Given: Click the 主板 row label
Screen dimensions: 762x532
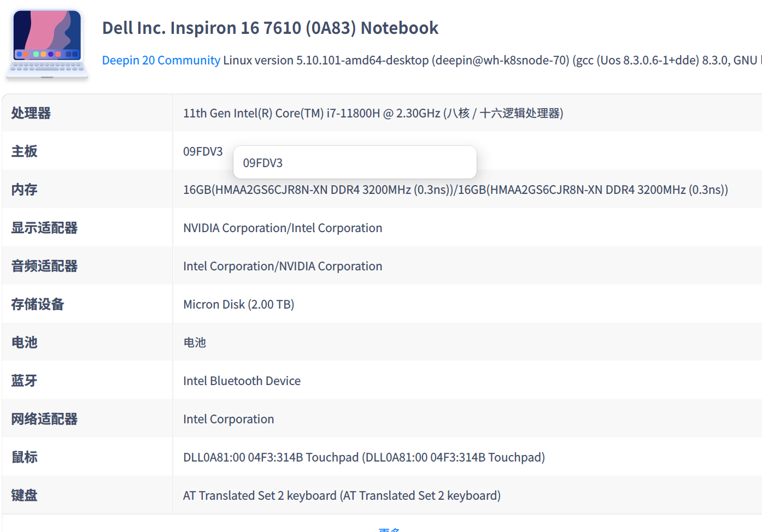Looking at the screenshot, I should (x=25, y=151).
